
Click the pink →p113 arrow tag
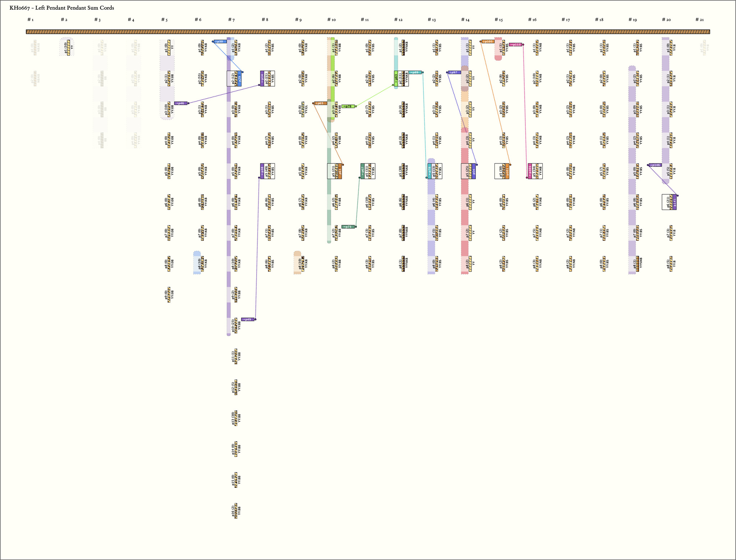[516, 45]
